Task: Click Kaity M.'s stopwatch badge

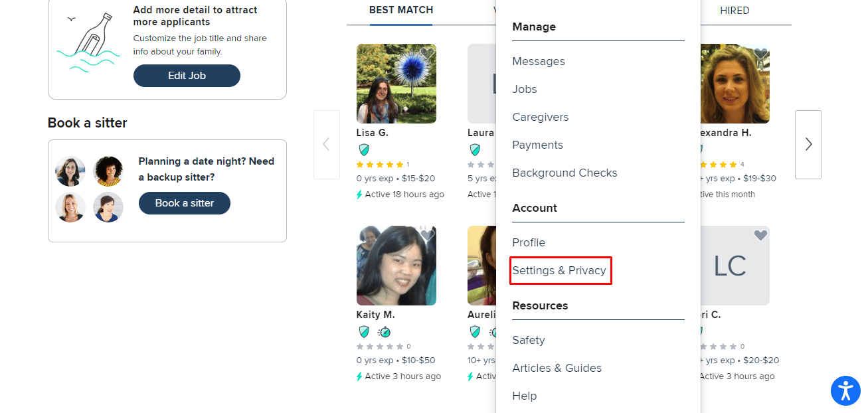Action: [x=384, y=331]
